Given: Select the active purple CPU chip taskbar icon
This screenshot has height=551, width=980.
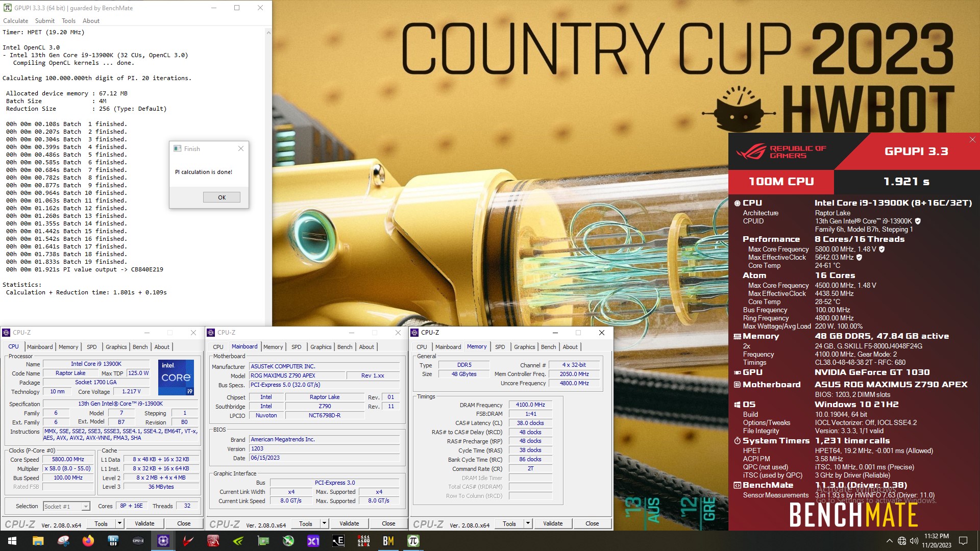Looking at the screenshot, I should (x=163, y=541).
